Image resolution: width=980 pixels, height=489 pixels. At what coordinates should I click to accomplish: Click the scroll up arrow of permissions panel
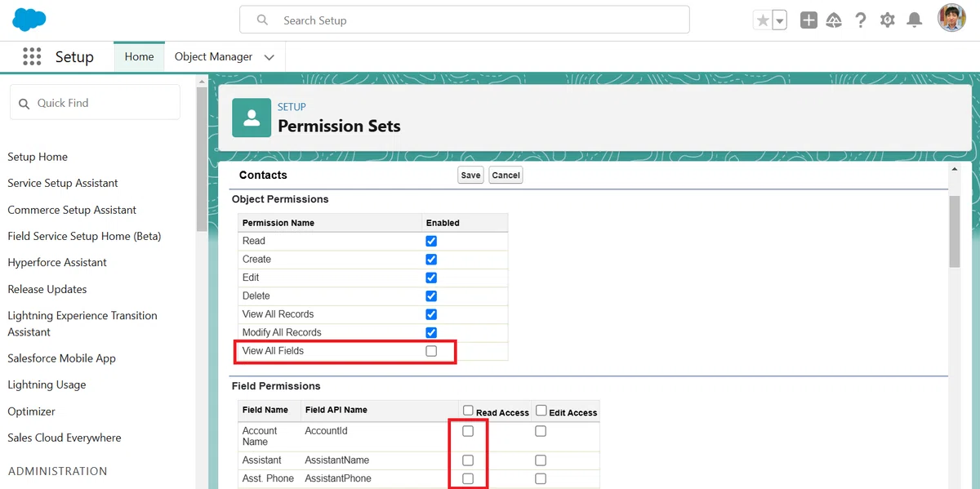[x=955, y=169]
